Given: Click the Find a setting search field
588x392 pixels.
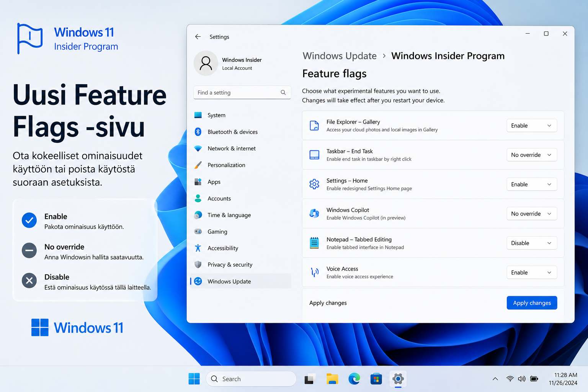Looking at the screenshot, I should [242, 93].
